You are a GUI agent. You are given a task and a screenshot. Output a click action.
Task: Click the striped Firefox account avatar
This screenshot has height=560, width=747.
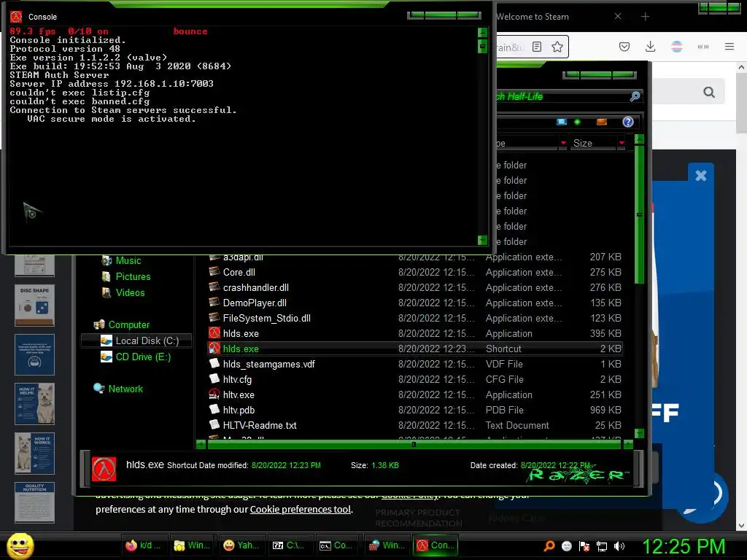[676, 47]
